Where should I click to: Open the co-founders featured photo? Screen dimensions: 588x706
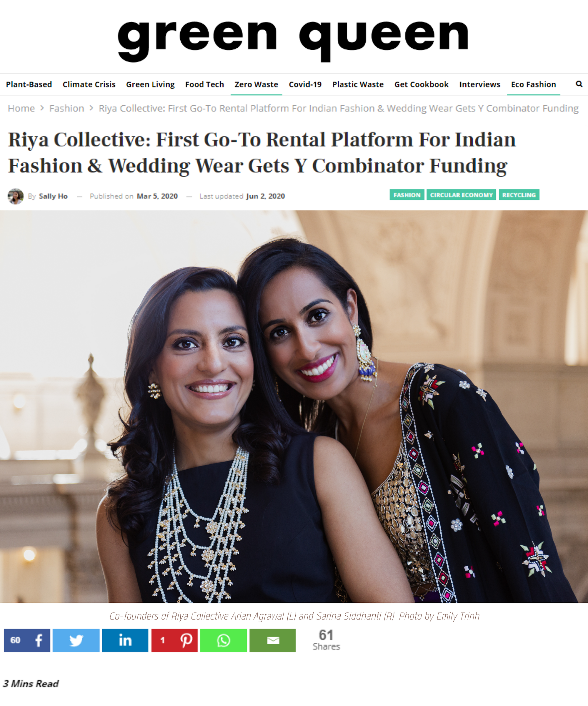(x=294, y=406)
